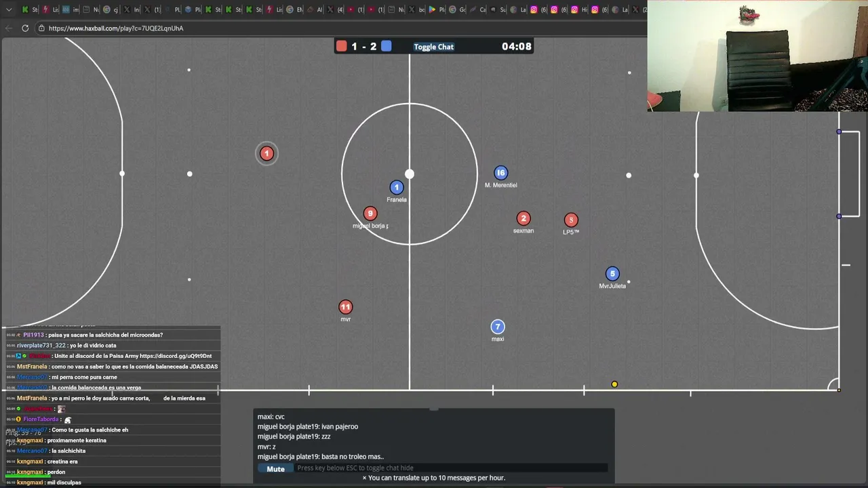
Task: Click the 1 - 2 score text
Action: point(363,46)
